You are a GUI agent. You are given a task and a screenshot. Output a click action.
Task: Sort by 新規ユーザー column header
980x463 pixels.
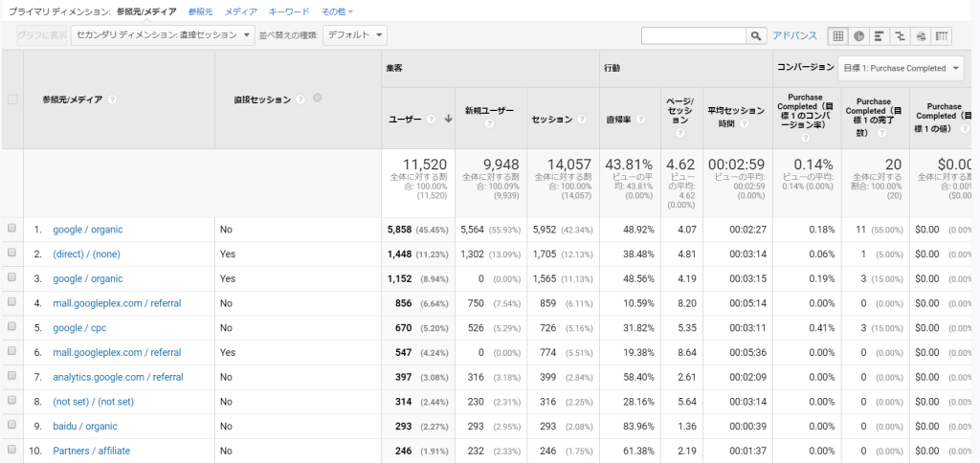(x=489, y=111)
